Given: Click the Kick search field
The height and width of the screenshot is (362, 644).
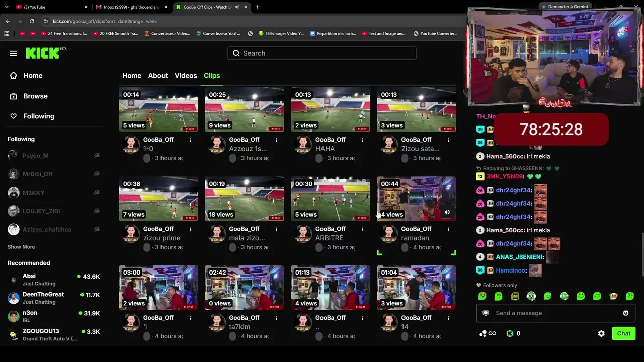Looking at the screenshot, I should (x=322, y=53).
